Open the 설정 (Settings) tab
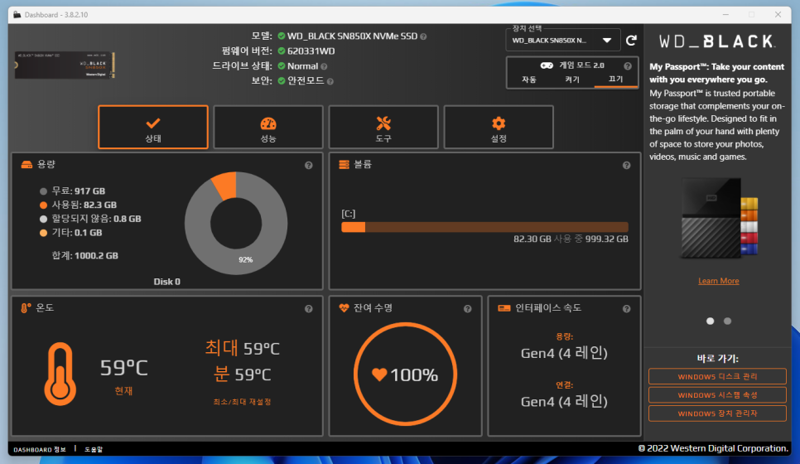 coord(498,127)
